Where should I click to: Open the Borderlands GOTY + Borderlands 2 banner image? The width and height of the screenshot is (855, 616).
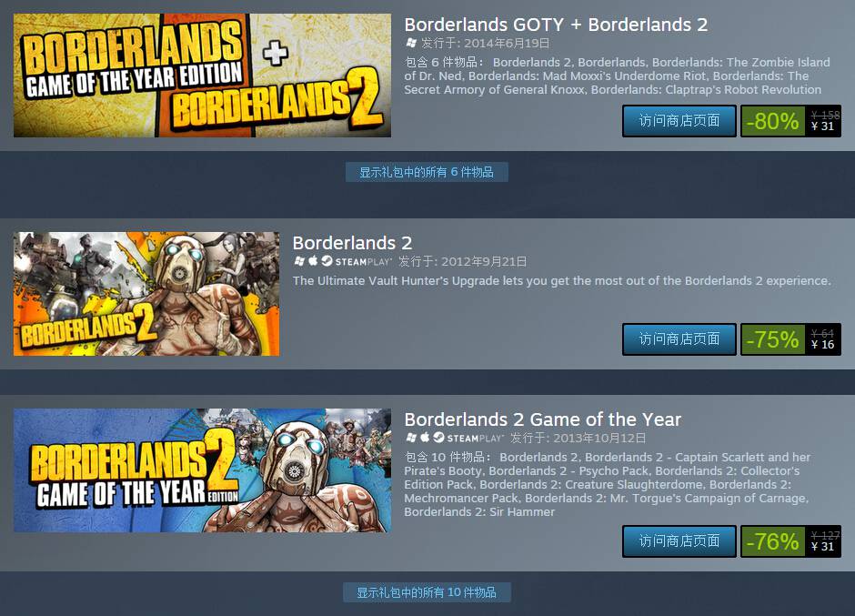[x=202, y=76]
